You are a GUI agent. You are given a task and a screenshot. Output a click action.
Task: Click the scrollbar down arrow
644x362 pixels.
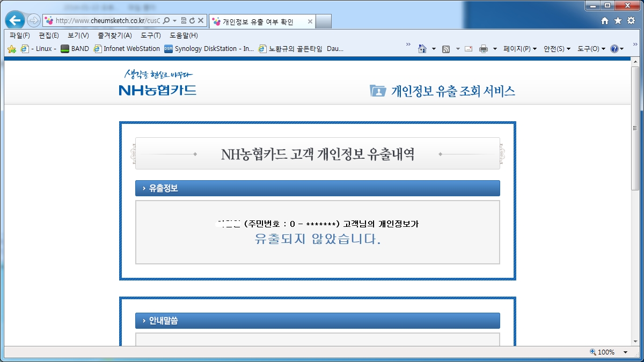tap(635, 342)
